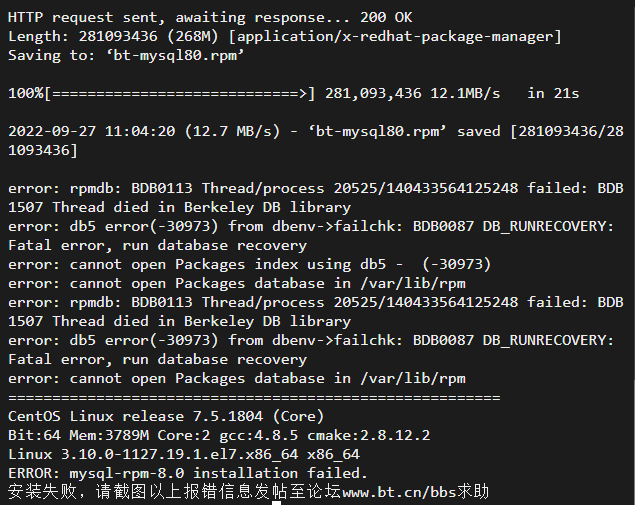Click the 'CentOS Linux release 7.5.1804 (Core)' line

pyautogui.click(x=166, y=416)
